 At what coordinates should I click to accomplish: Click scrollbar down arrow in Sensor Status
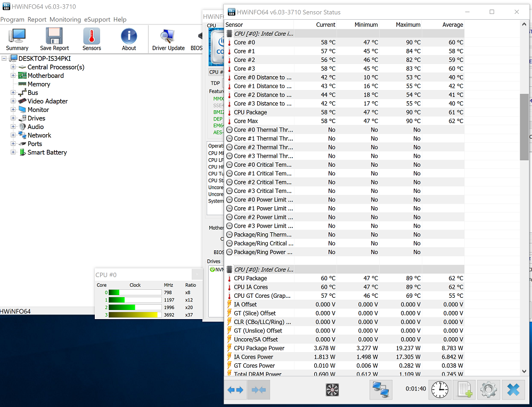524,371
